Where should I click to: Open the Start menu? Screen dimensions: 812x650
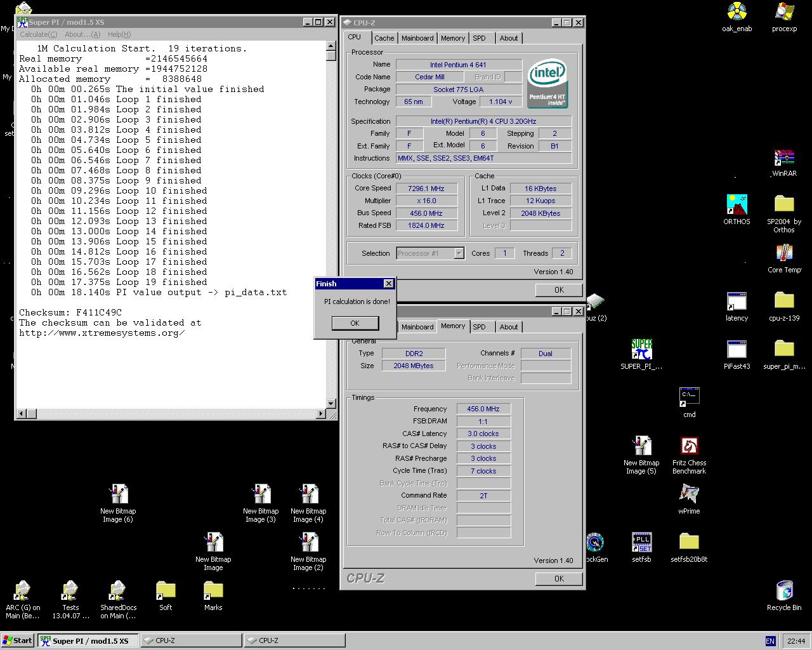pyautogui.click(x=18, y=640)
